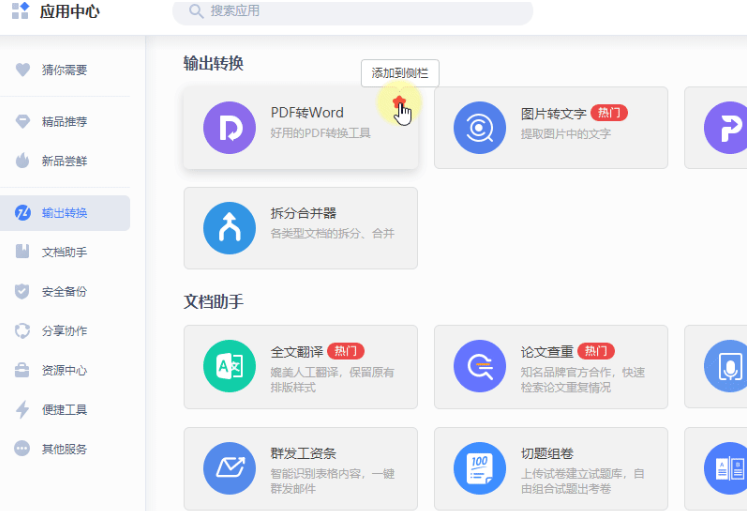Open the 图片转文字 app icon
Image resolution: width=747 pixels, height=511 pixels.
(x=479, y=128)
